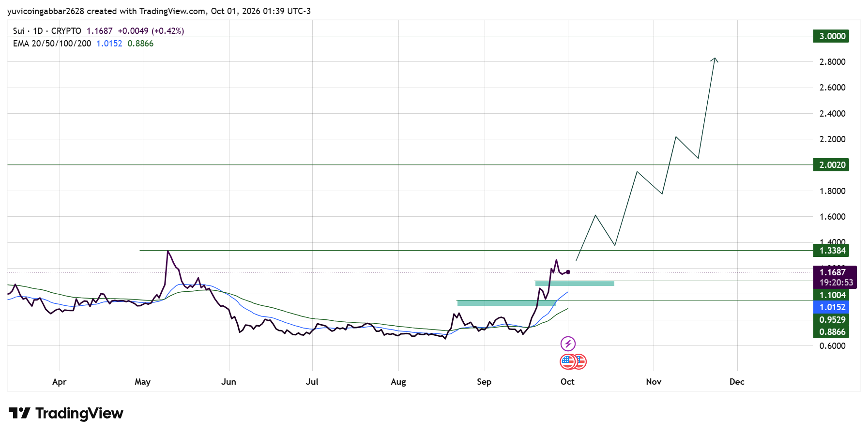The height and width of the screenshot is (435, 868).
Task: Click the TradingView logo mark
Action: pos(19,413)
